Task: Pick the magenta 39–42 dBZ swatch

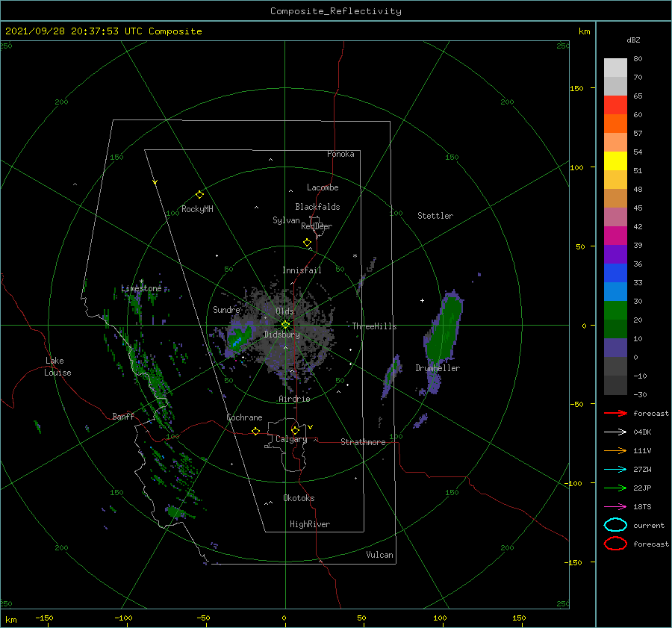Action: (x=615, y=236)
